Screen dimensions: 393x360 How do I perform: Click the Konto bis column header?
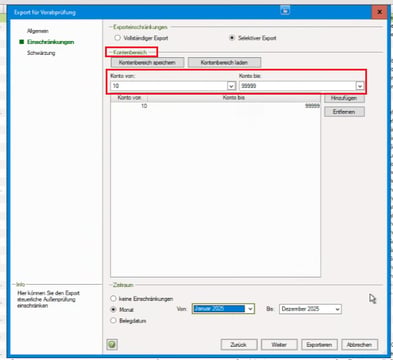pos(234,98)
